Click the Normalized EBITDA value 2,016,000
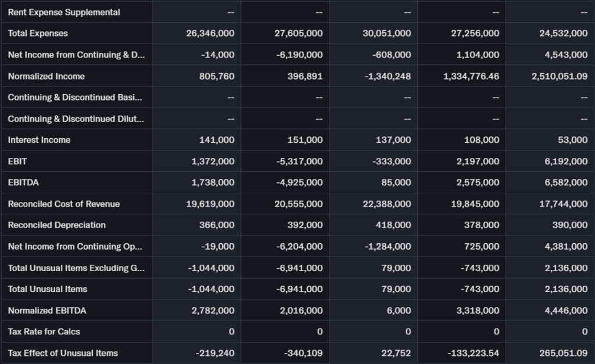 point(301,311)
